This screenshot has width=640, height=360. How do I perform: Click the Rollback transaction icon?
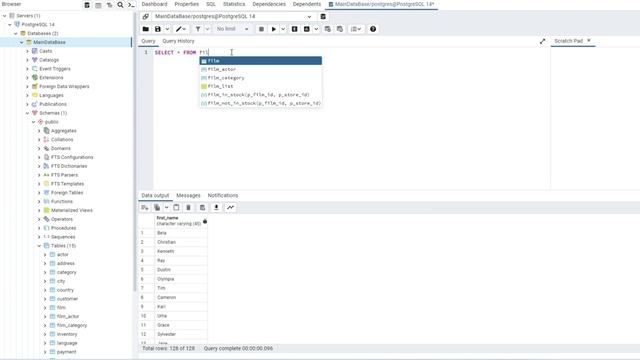point(340,29)
